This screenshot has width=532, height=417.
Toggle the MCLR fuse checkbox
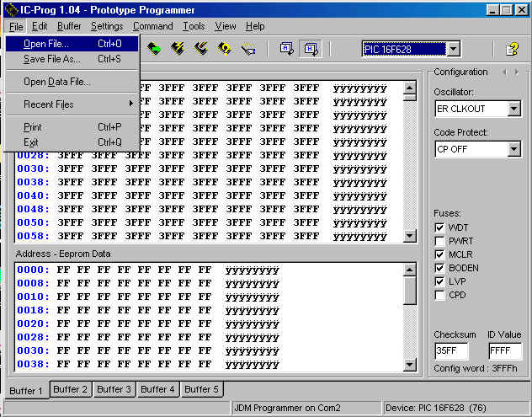pyautogui.click(x=439, y=254)
